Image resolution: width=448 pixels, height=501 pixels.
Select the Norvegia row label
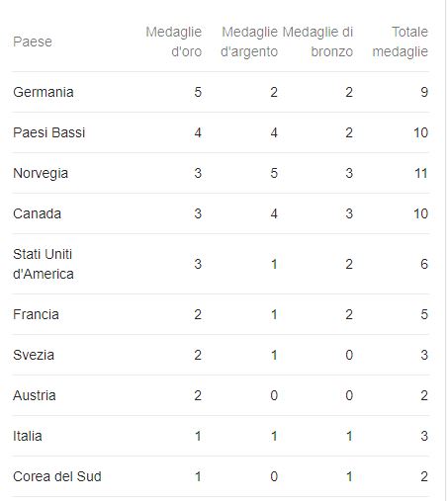coord(41,173)
